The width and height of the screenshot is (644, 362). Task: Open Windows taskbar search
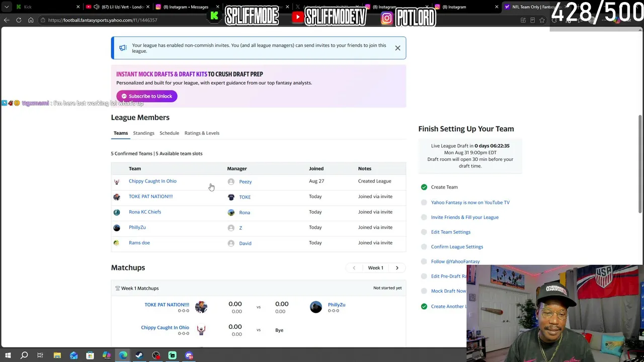tap(24, 355)
